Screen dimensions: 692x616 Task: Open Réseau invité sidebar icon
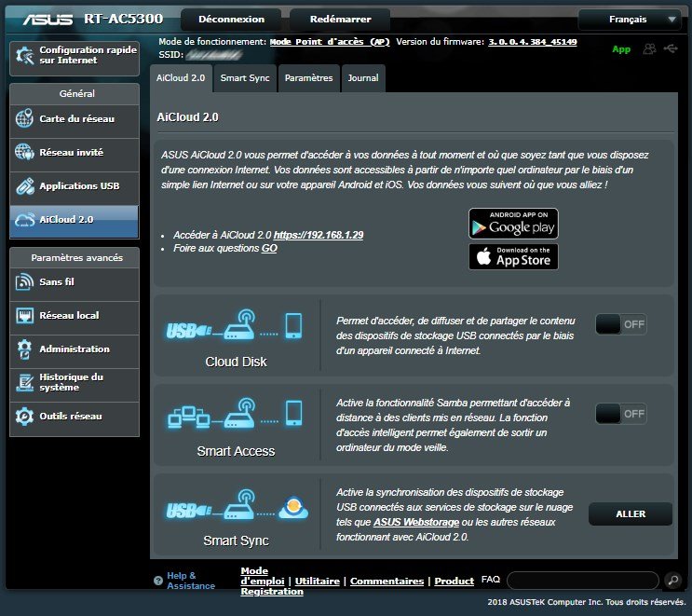click(x=24, y=152)
